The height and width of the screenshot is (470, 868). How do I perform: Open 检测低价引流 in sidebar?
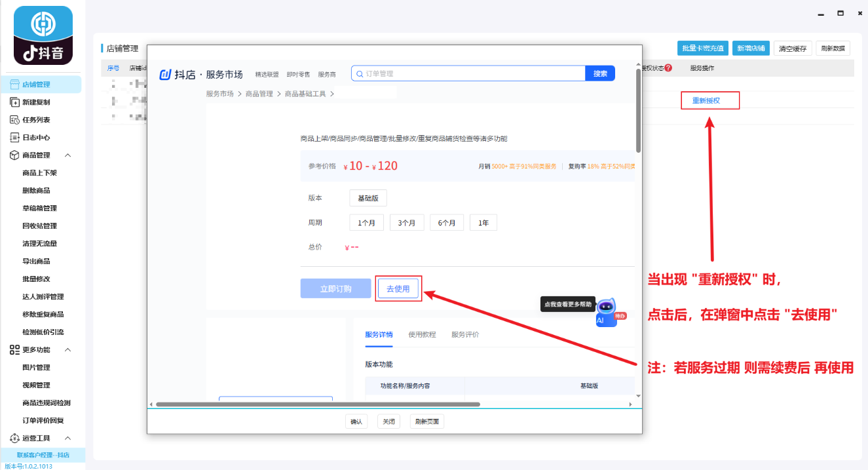point(43,332)
